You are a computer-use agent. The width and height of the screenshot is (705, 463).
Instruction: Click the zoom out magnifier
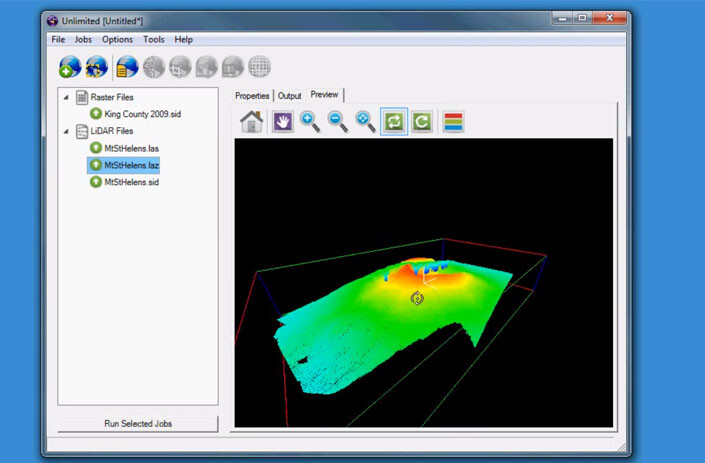point(339,121)
